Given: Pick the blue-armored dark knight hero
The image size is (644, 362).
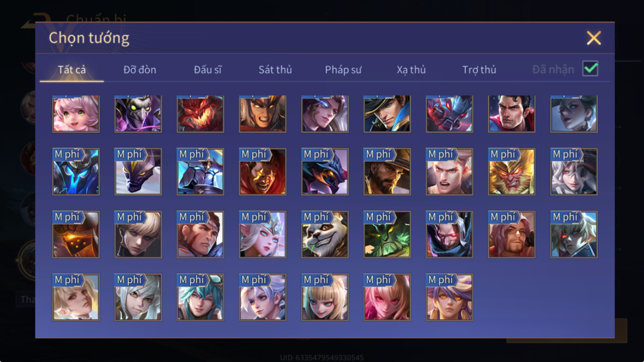Looking at the screenshot, I should [x=76, y=172].
